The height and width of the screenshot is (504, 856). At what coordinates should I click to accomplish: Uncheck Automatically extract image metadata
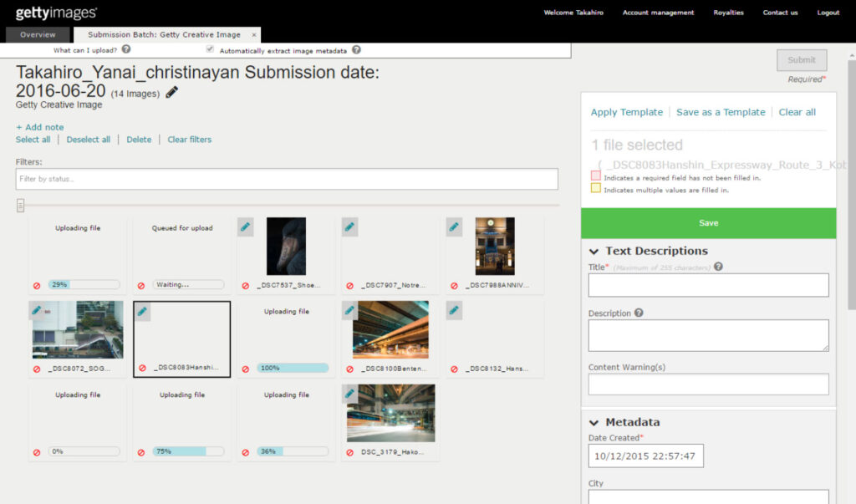(209, 48)
